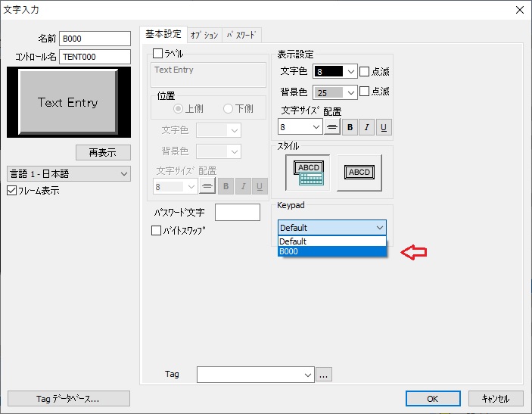Open language dropdown 言語 1 - 日本語
This screenshot has height=414, width=532.
69,174
